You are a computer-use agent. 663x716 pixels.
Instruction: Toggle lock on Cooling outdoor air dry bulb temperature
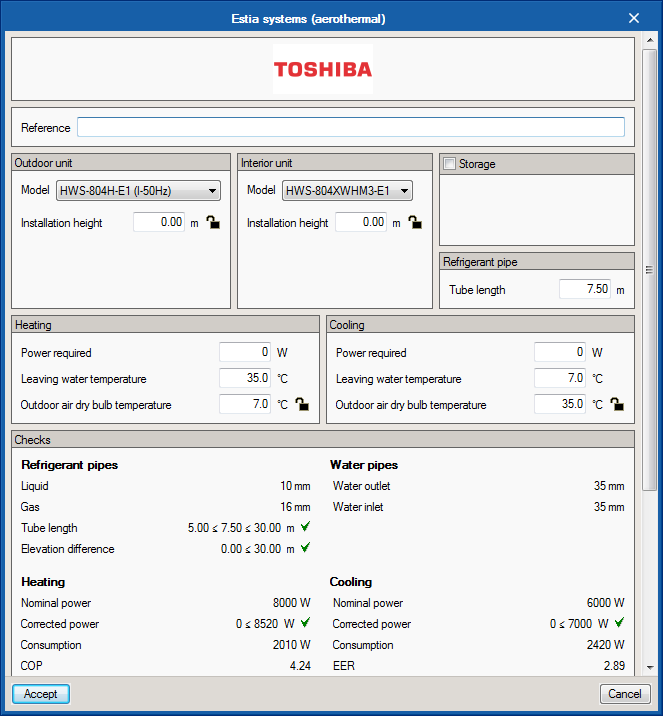[616, 405]
